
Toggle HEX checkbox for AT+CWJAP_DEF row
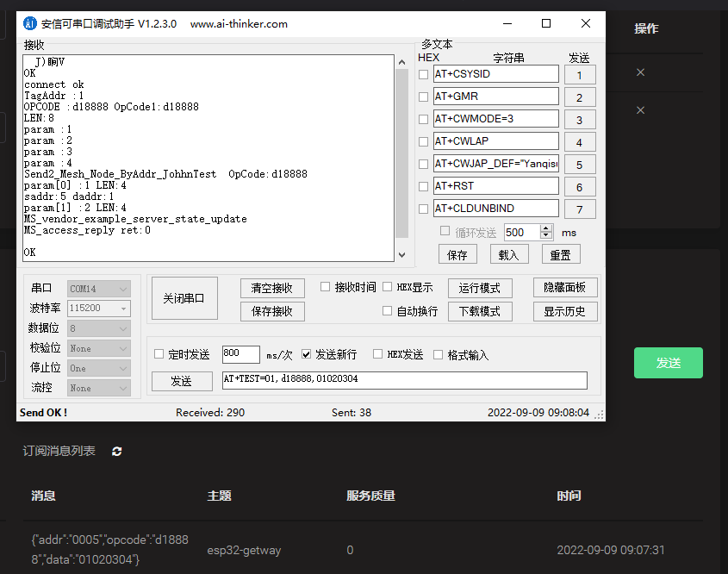point(423,164)
